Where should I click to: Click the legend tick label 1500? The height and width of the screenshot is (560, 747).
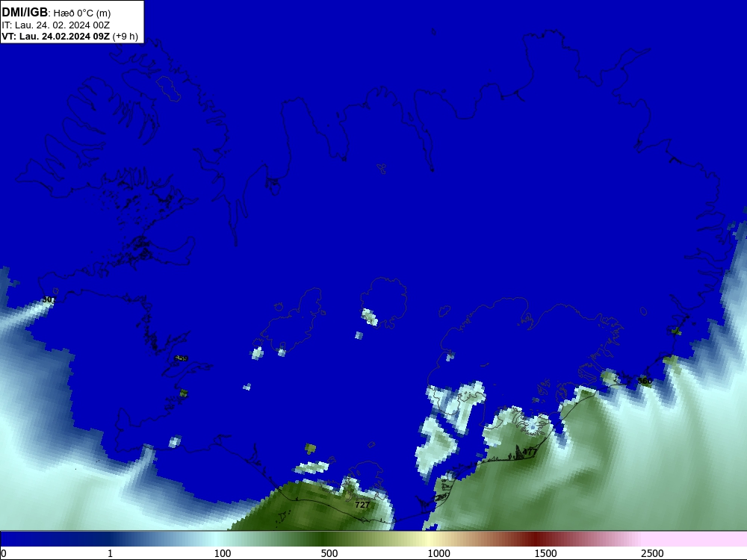pos(545,553)
